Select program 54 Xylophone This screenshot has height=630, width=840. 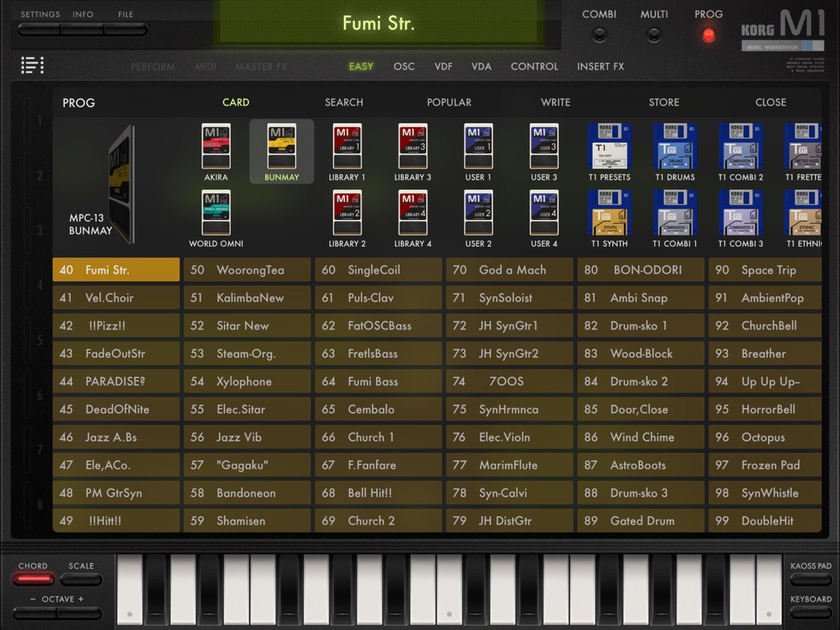[247, 381]
